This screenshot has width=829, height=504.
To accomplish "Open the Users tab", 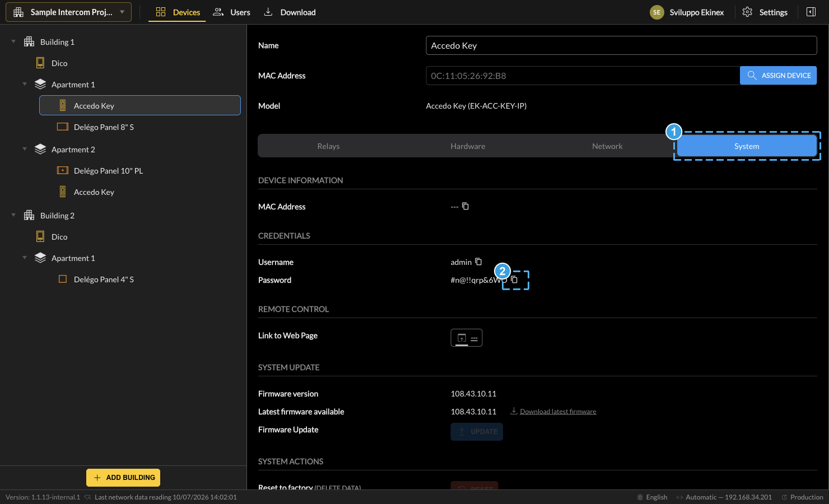I will 231,12.
